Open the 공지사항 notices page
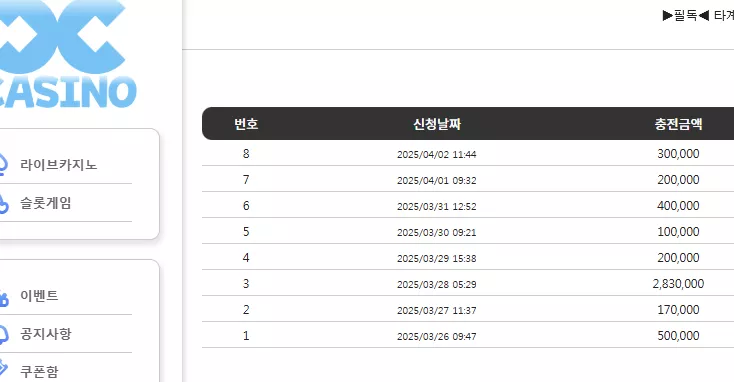The image size is (734, 382). (x=45, y=333)
